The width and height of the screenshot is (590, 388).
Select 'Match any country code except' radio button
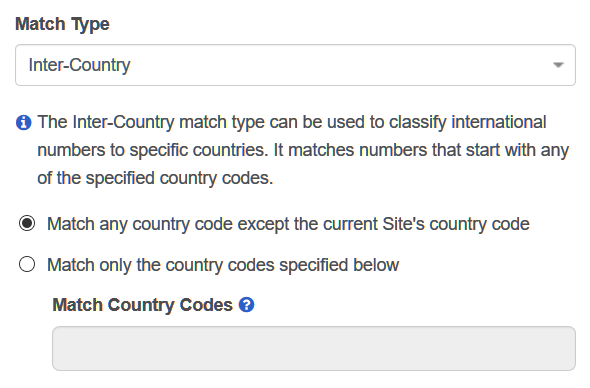(27, 223)
